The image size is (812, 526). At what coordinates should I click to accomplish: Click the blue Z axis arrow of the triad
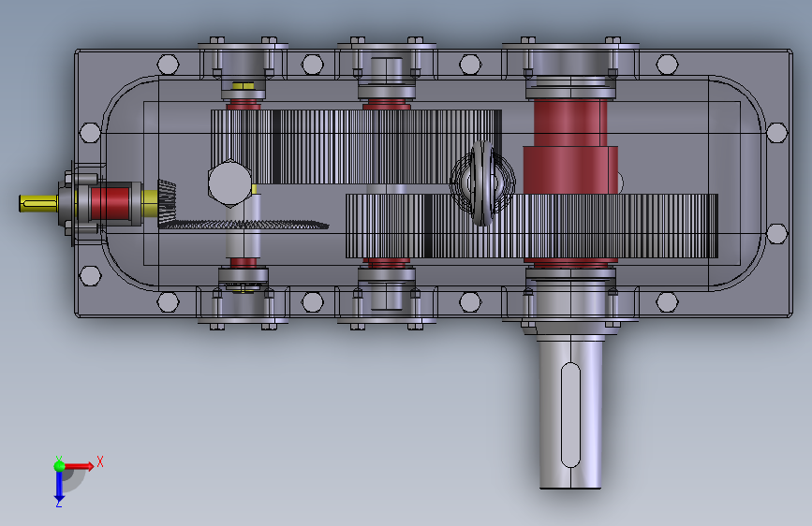click(x=59, y=487)
